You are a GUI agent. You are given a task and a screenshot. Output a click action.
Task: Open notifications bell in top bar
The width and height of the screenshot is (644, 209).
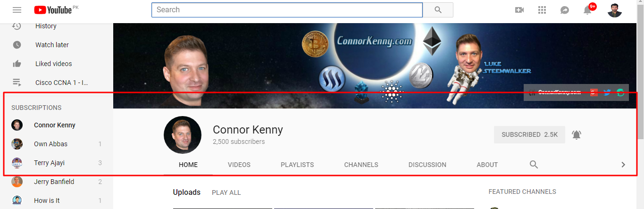click(x=587, y=10)
